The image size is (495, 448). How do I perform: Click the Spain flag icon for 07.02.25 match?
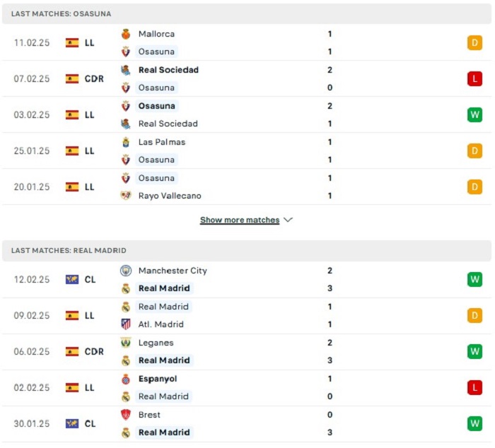click(x=72, y=79)
